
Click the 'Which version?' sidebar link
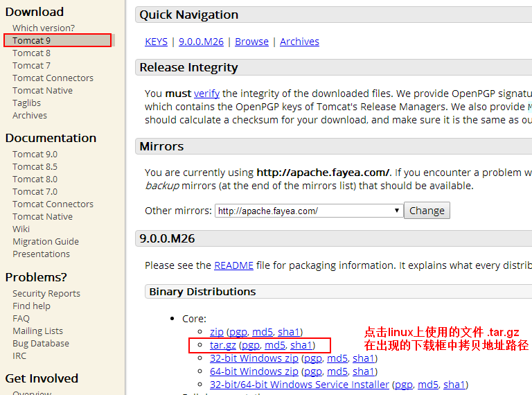point(43,28)
